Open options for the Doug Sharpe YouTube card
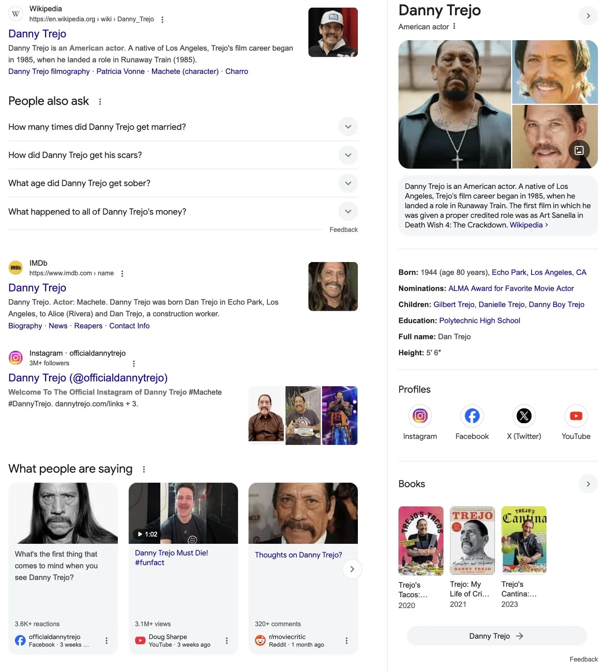 click(227, 641)
